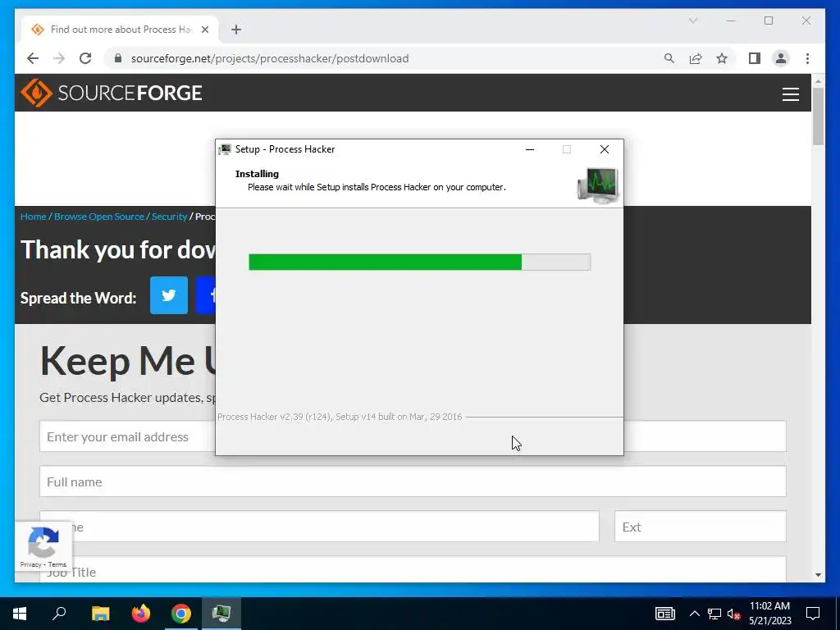Share this page via share icon
The width and height of the screenshot is (840, 630).
[x=696, y=58]
